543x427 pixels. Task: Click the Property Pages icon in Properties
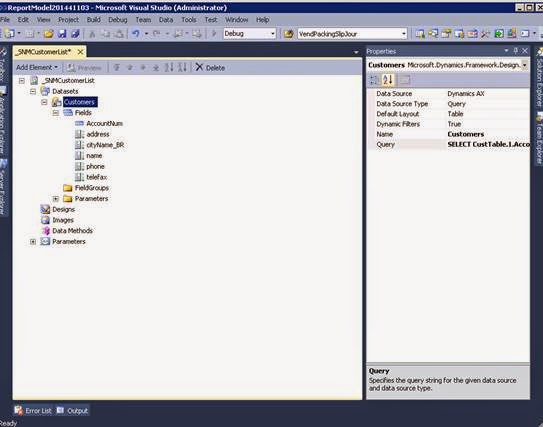pyautogui.click(x=405, y=80)
